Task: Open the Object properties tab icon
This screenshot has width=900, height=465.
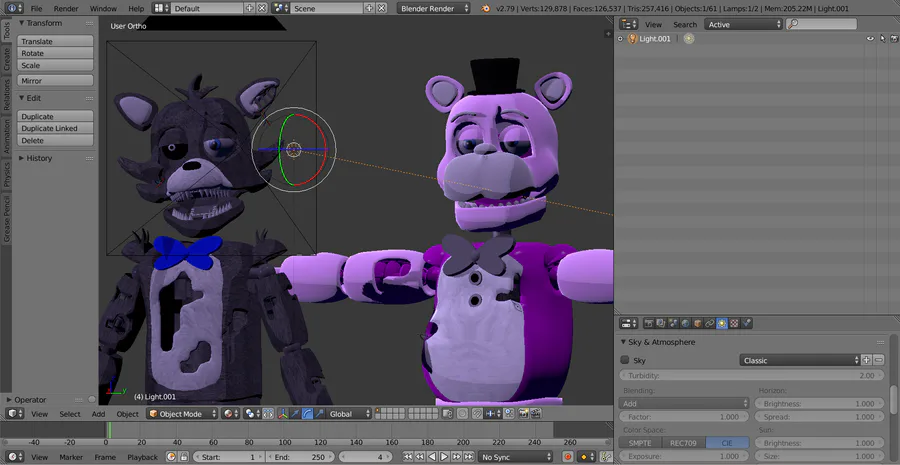Action: click(697, 324)
